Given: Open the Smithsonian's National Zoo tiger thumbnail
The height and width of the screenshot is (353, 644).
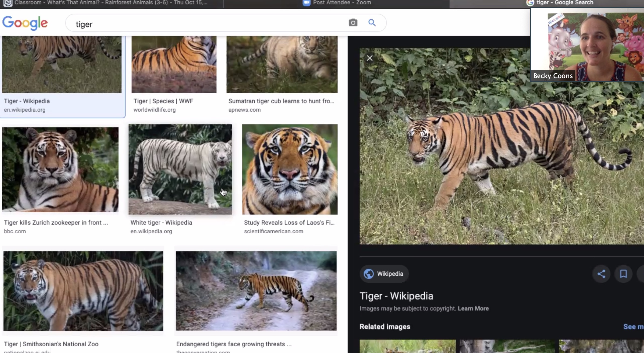Looking at the screenshot, I should (x=83, y=291).
